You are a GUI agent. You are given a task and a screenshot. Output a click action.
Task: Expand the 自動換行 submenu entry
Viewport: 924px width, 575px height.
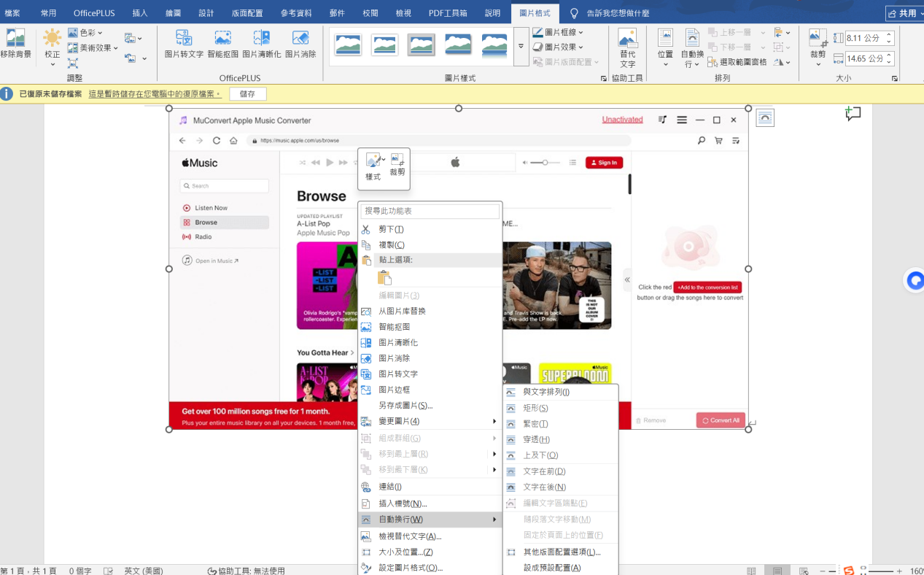click(430, 520)
